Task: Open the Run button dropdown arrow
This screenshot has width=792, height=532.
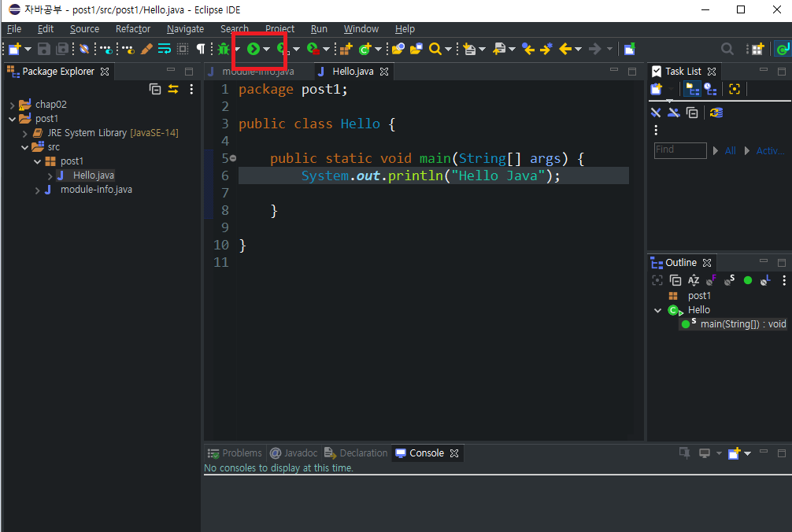Action: (267, 49)
